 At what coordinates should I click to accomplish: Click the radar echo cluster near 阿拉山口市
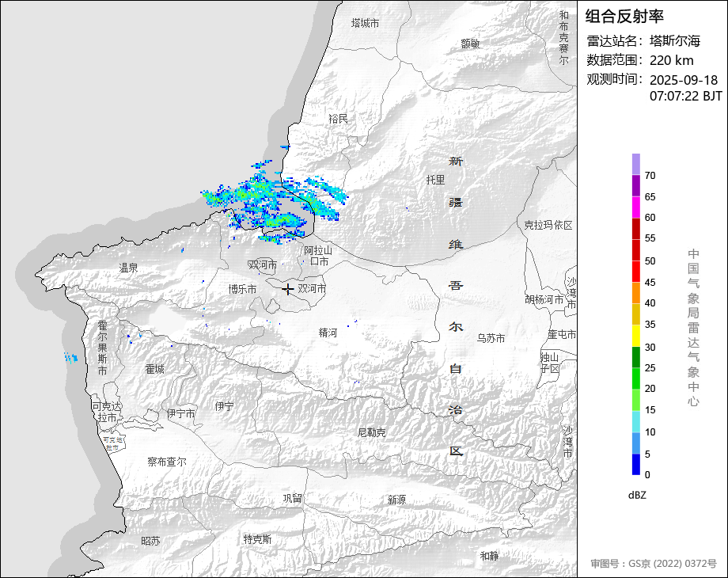274,202
